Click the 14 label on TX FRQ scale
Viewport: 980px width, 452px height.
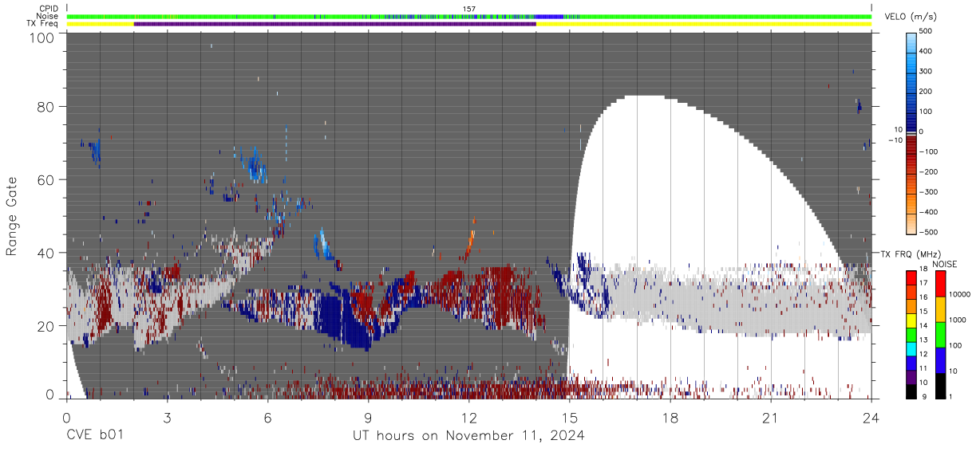(924, 325)
